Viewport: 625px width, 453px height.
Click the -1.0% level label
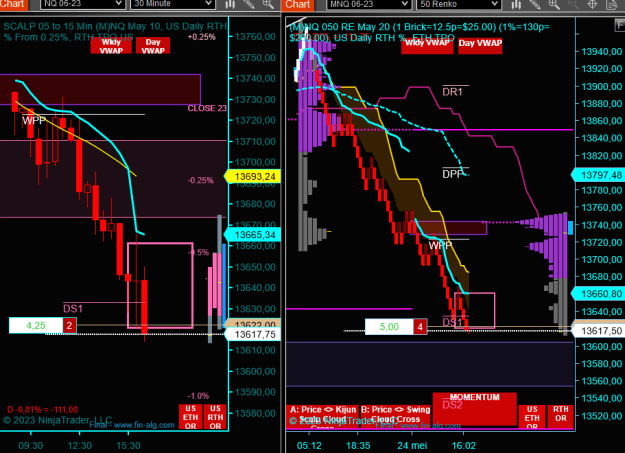(198, 396)
